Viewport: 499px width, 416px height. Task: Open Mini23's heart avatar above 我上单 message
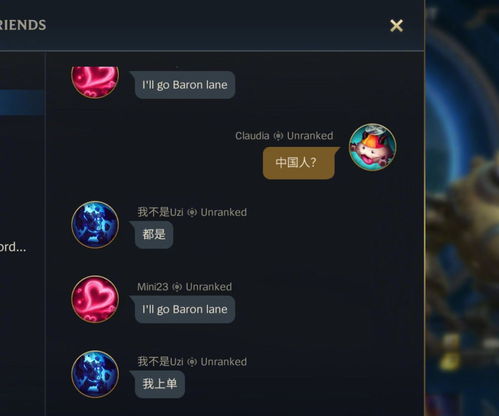(95, 299)
